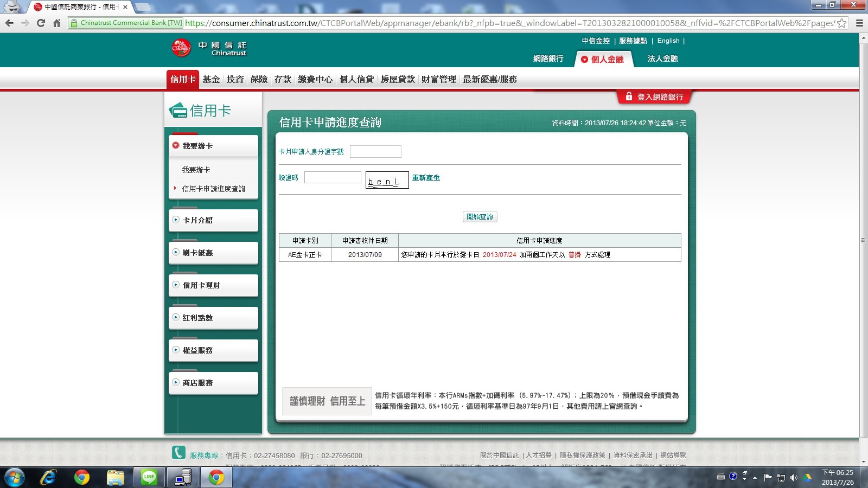Open the browser home page icon
The width and height of the screenshot is (868, 488).
pos(56,23)
